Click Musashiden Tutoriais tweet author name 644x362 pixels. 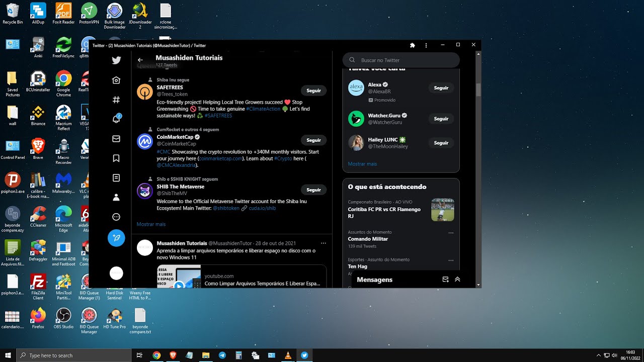(182, 243)
